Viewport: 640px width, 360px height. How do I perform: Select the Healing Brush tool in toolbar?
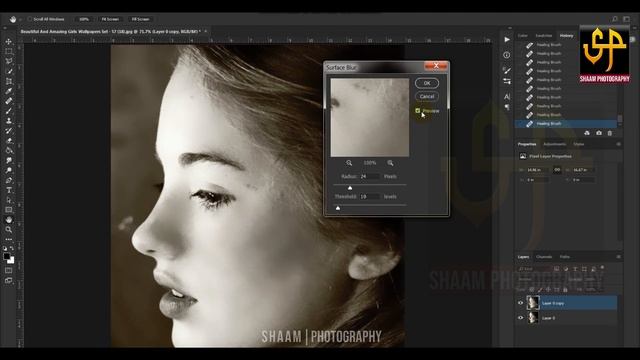9,101
